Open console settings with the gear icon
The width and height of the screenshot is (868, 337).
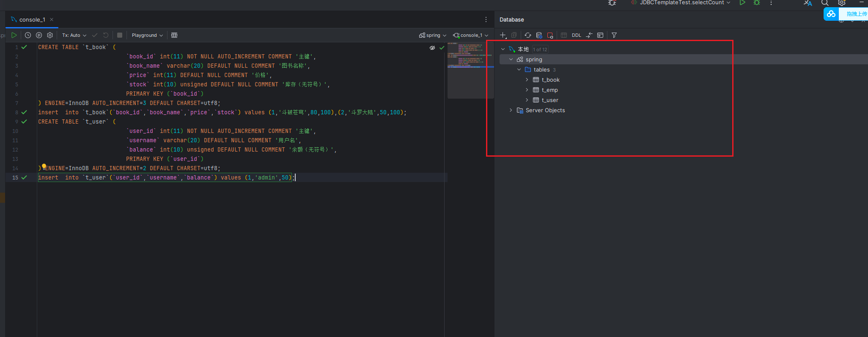tap(50, 35)
